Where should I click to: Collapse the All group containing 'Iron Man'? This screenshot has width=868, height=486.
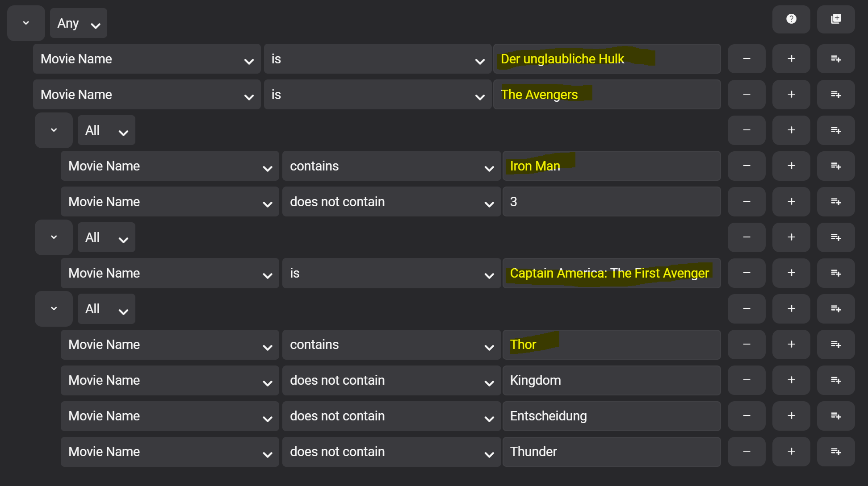click(x=54, y=130)
